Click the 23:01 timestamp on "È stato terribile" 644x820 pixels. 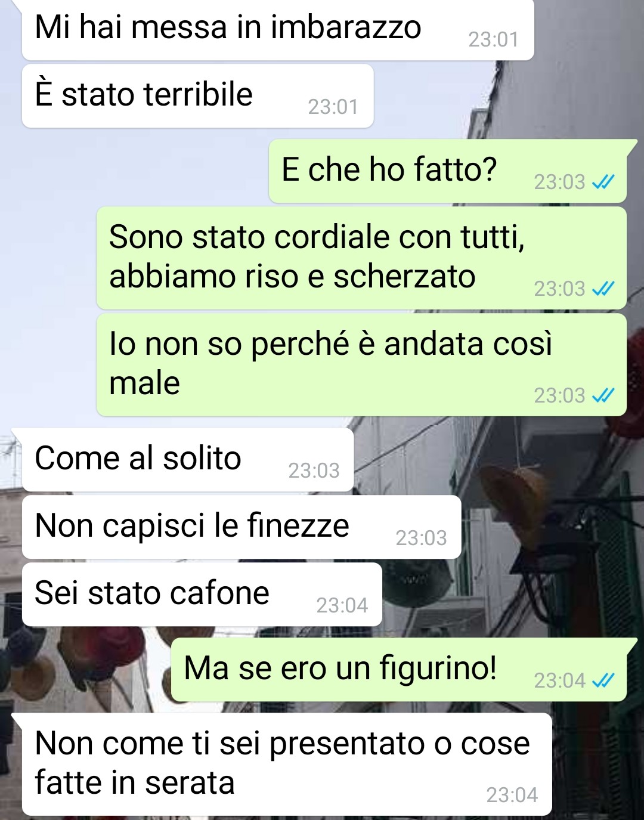[x=333, y=107]
